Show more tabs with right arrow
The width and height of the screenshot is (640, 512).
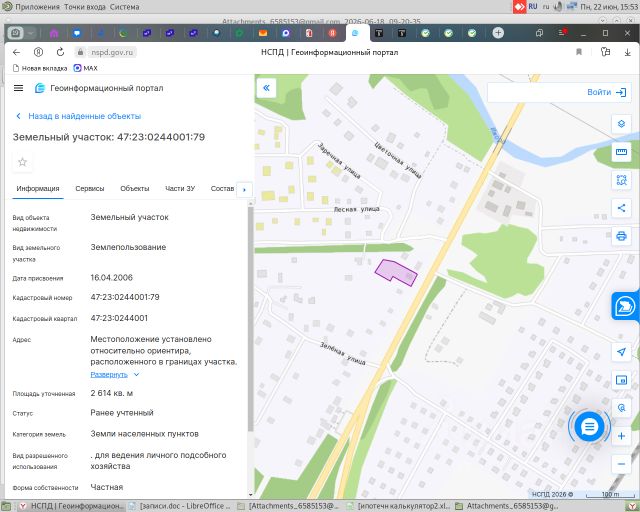[244, 189]
